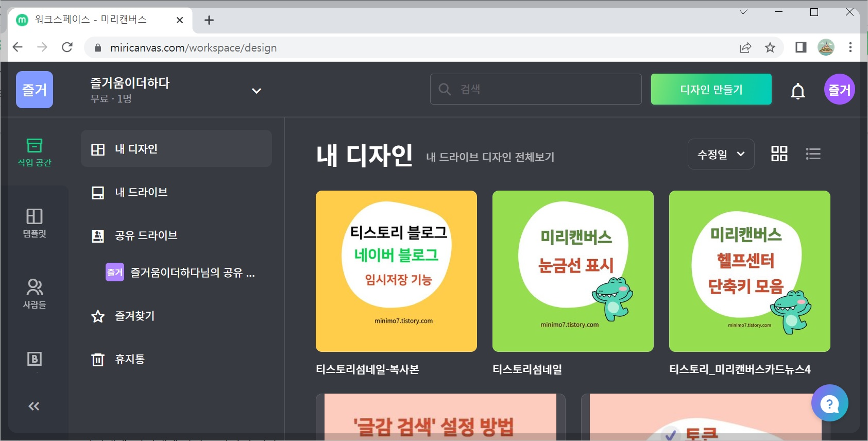Screen dimensions: 868x441
Task: Open the 눈금선 표시 green thumbnail
Action: 573,272
